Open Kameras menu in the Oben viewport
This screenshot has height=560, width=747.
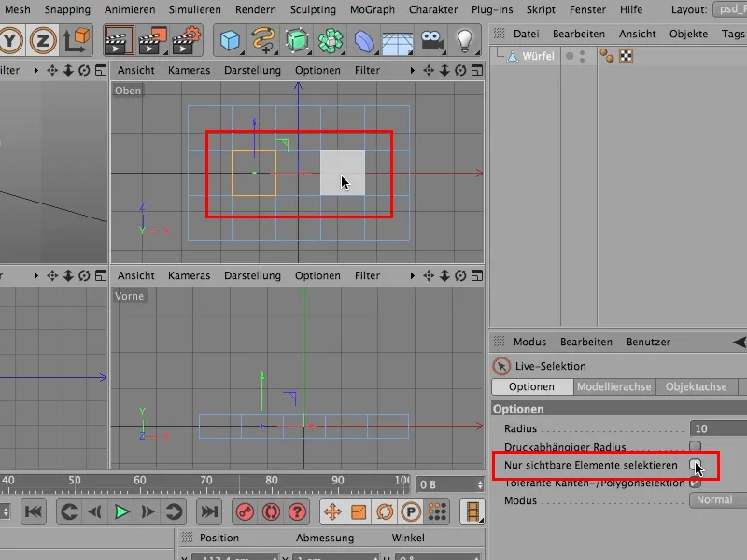tap(189, 71)
